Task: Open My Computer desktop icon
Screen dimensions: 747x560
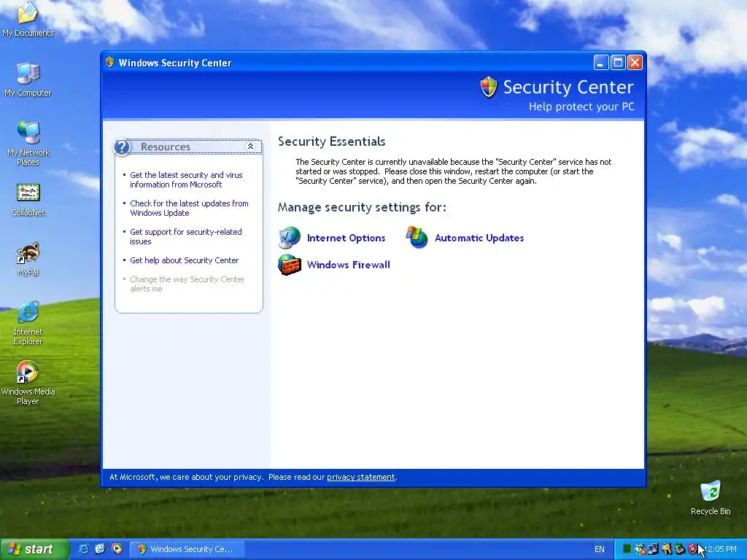Action: pyautogui.click(x=28, y=79)
